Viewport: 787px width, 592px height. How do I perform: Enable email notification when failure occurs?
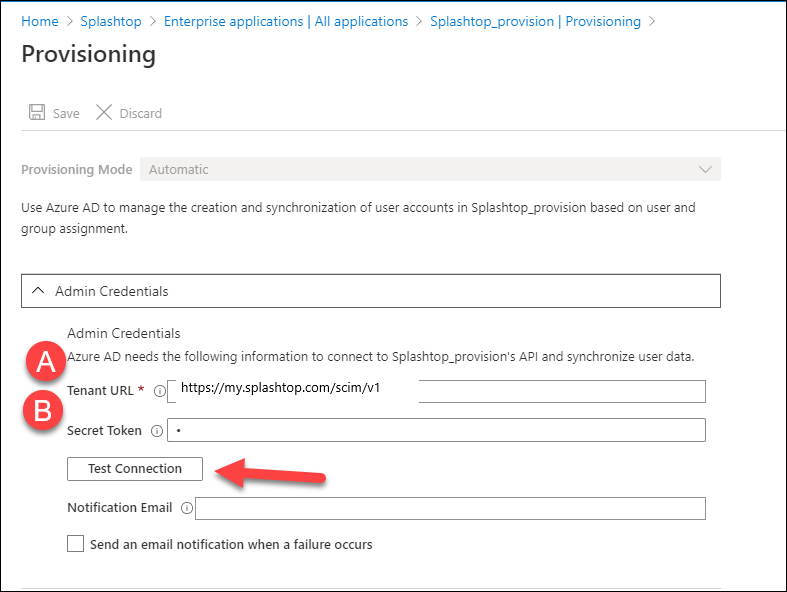tap(75, 543)
